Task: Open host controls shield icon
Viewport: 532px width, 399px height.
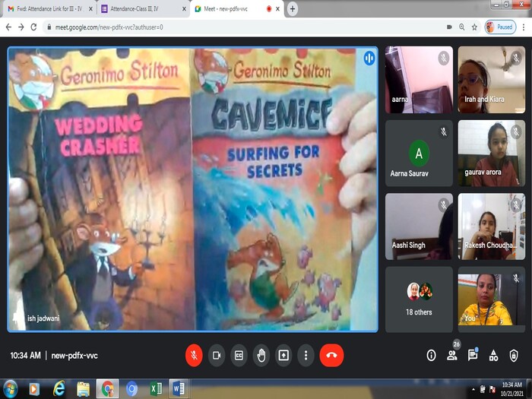Action: click(x=514, y=355)
